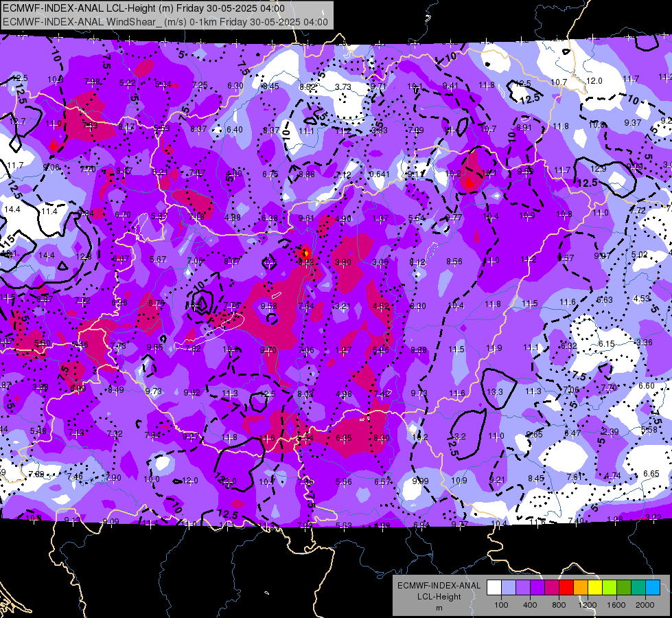The height and width of the screenshot is (618, 672).
Task: Click the '5.87' value on the map
Action: click(159, 216)
